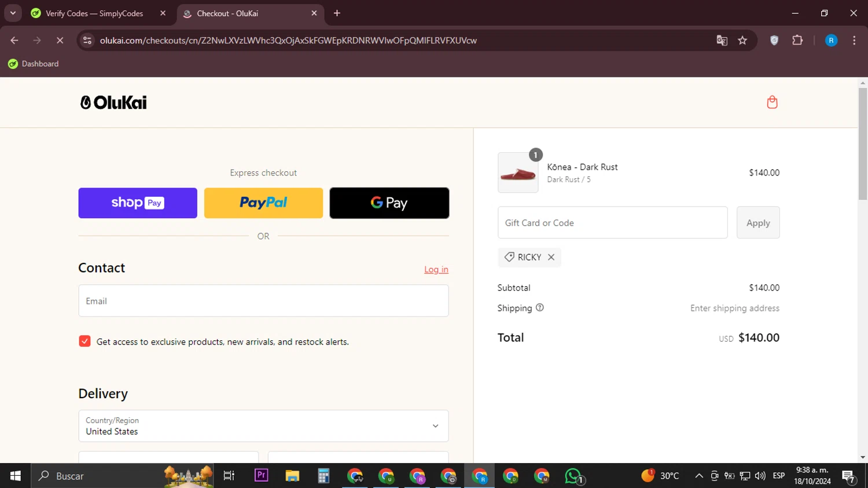
Task: Open the Windows Start menu
Action: pyautogui.click(x=15, y=476)
